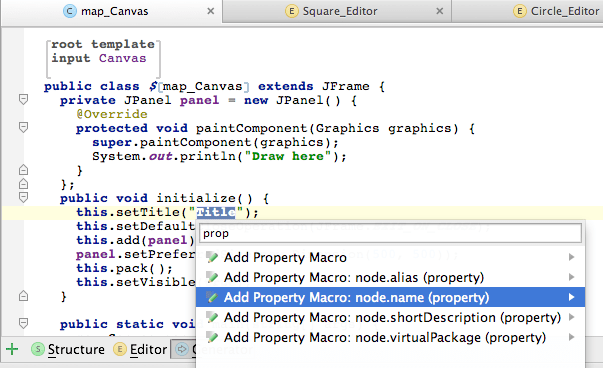603x368 pixels.
Task: Expand the node.shortDescription macro submenu arrow
Action: click(x=571, y=317)
